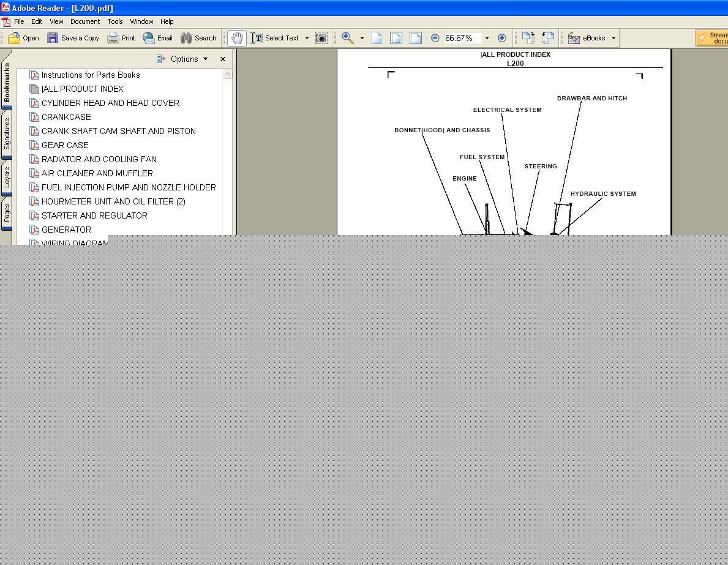Set Fit Width page view
Viewport: 728px width, 565px height.
click(x=416, y=38)
